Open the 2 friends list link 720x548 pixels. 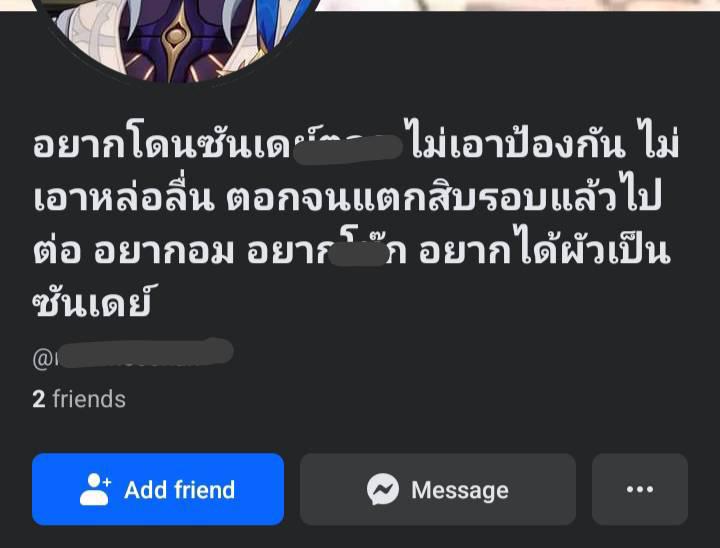pyautogui.click(x=79, y=399)
